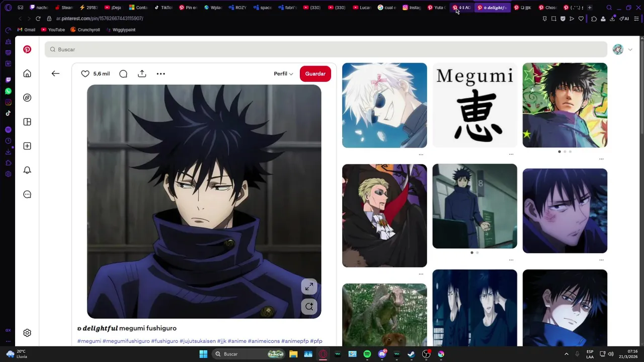Open the Gmail bookmark

pyautogui.click(x=26, y=30)
